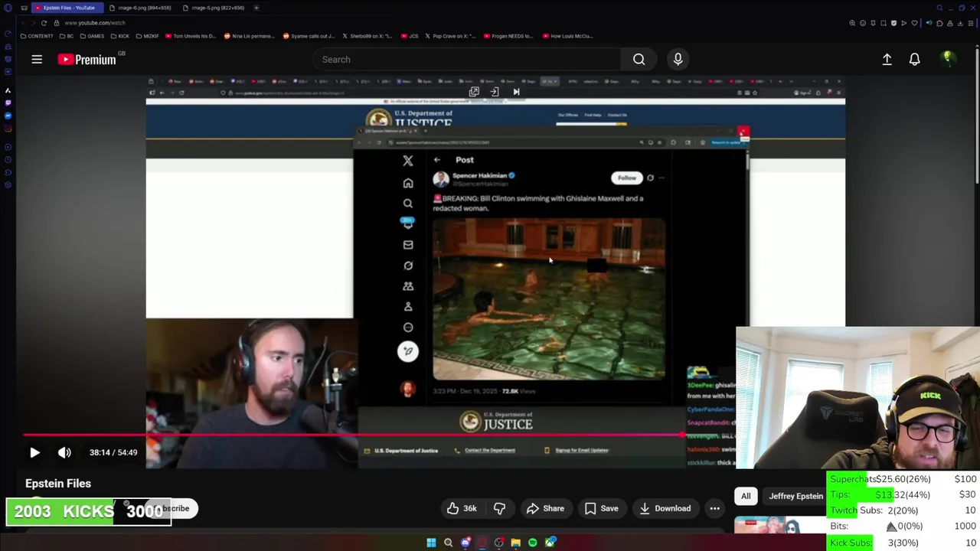Open OBS Studio from the taskbar

click(x=499, y=543)
